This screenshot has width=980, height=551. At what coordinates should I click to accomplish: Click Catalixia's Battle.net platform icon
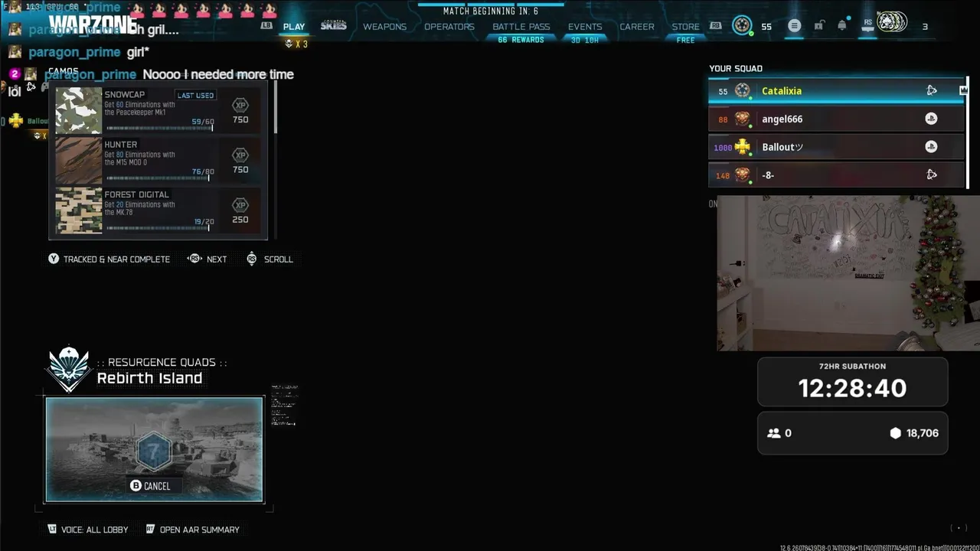[932, 90]
